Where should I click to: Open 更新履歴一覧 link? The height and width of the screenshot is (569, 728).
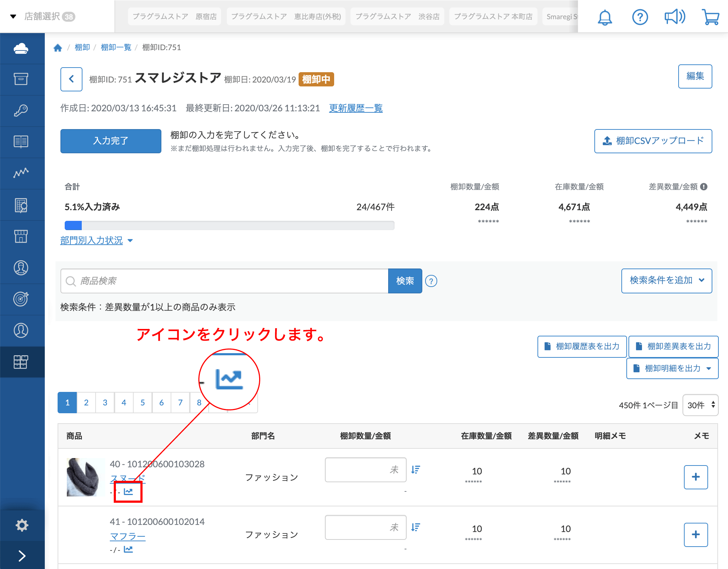tap(356, 108)
